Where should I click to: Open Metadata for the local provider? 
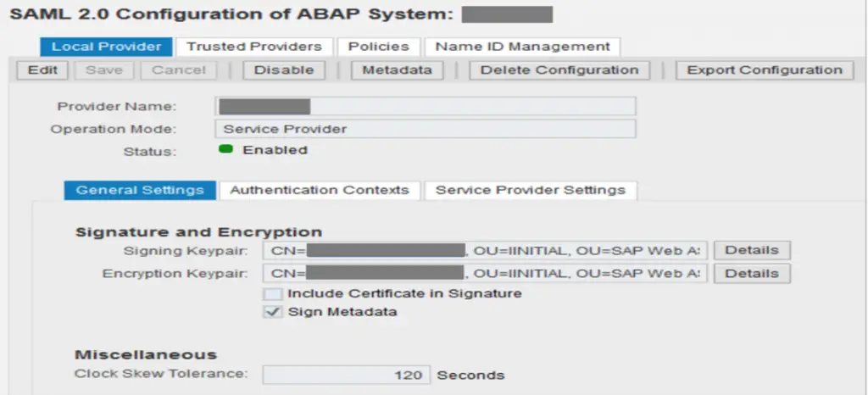397,70
